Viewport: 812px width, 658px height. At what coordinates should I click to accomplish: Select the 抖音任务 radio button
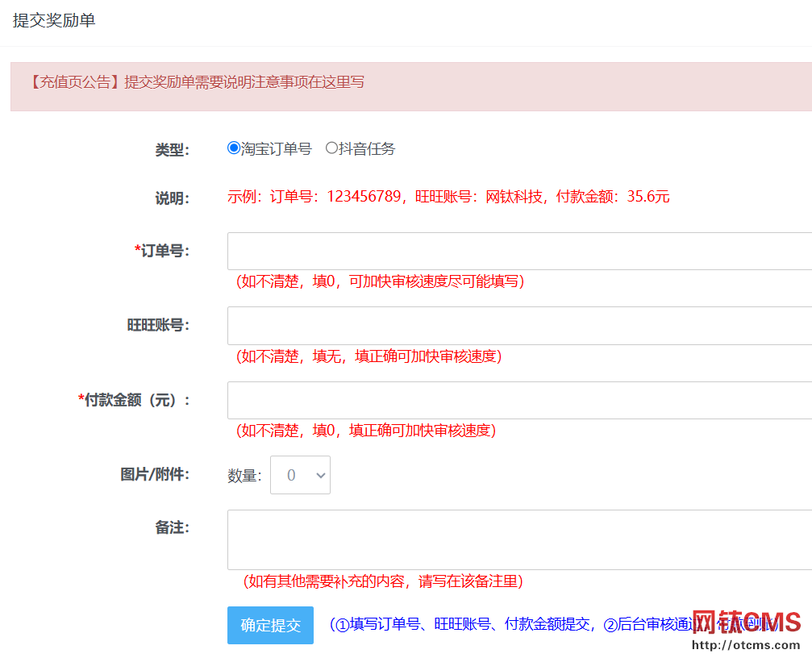(331, 148)
